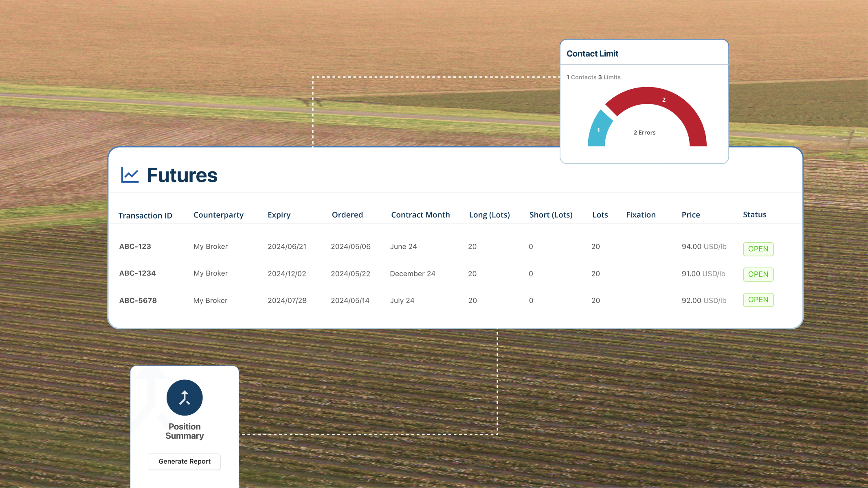Image resolution: width=868 pixels, height=488 pixels.
Task: Click the Position Summary merge arrow icon
Action: tap(185, 398)
